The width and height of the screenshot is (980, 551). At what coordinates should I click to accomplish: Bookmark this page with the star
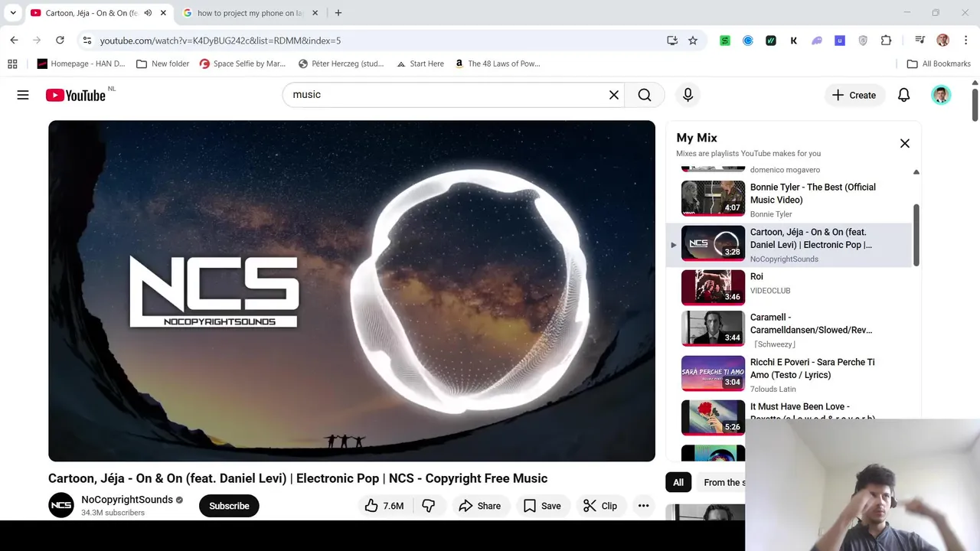pyautogui.click(x=693, y=41)
